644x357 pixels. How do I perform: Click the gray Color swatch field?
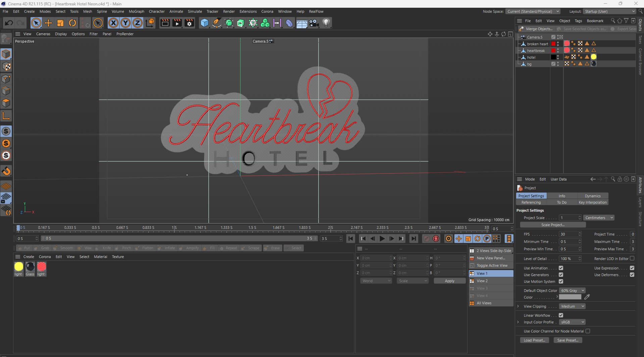[x=570, y=297]
